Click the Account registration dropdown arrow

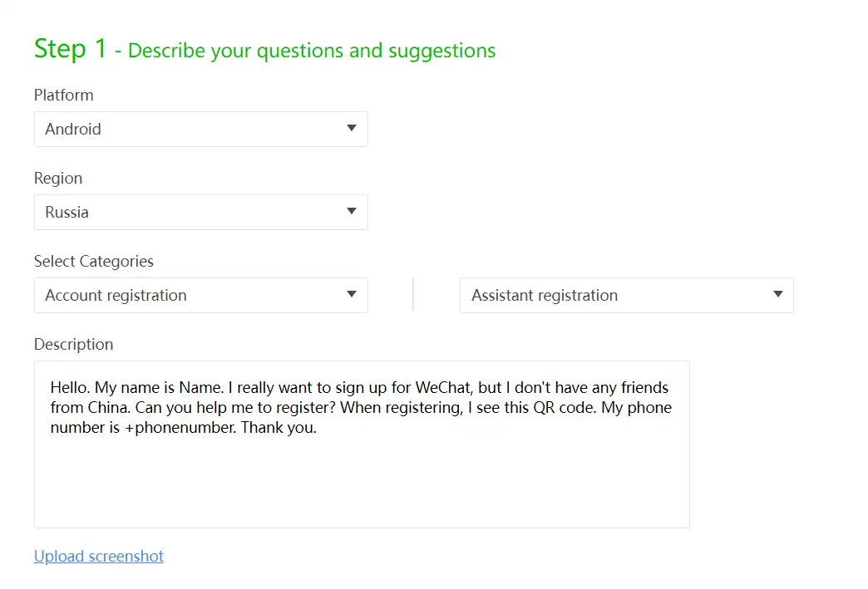tap(351, 295)
